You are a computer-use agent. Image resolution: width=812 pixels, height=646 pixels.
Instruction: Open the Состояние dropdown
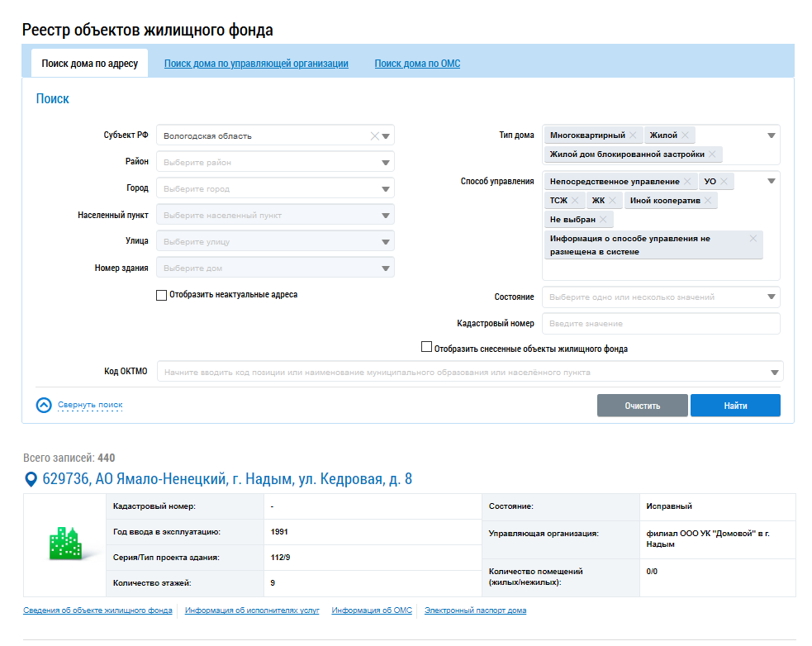coord(771,297)
